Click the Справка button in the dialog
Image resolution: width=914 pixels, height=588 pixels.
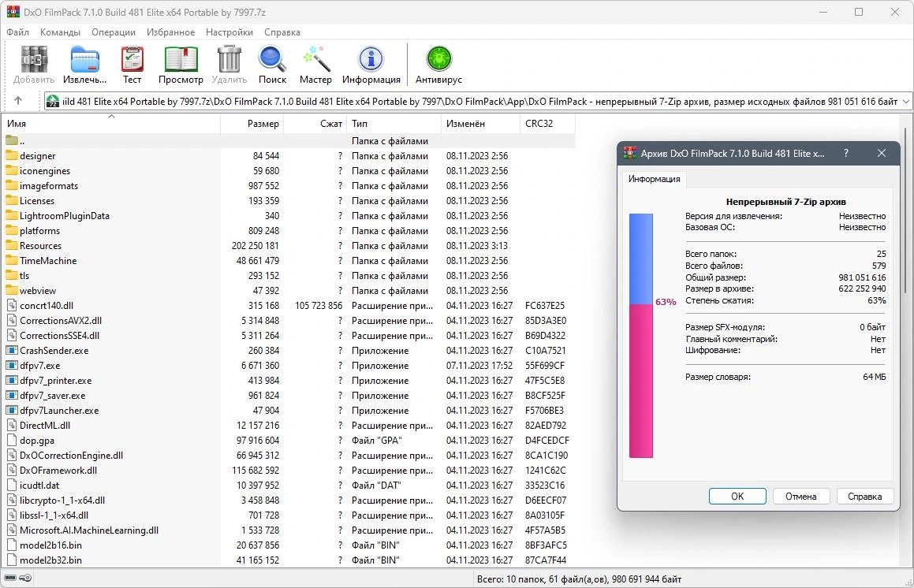tap(864, 496)
